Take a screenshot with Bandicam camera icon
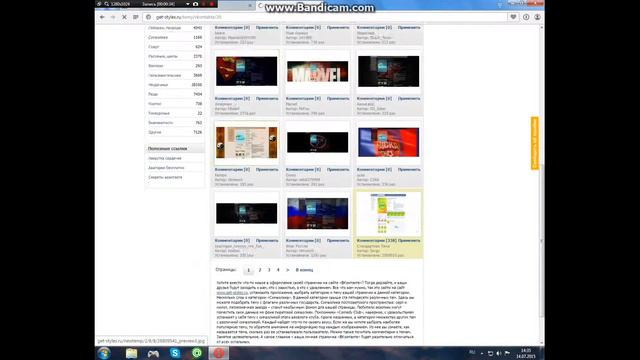 point(196,4)
